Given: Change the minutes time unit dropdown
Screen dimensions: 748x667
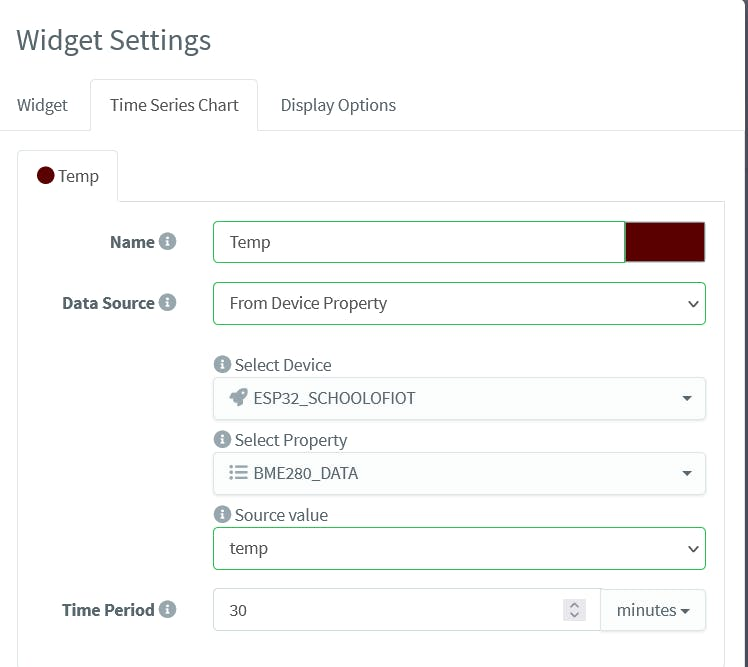Looking at the screenshot, I should [653, 610].
